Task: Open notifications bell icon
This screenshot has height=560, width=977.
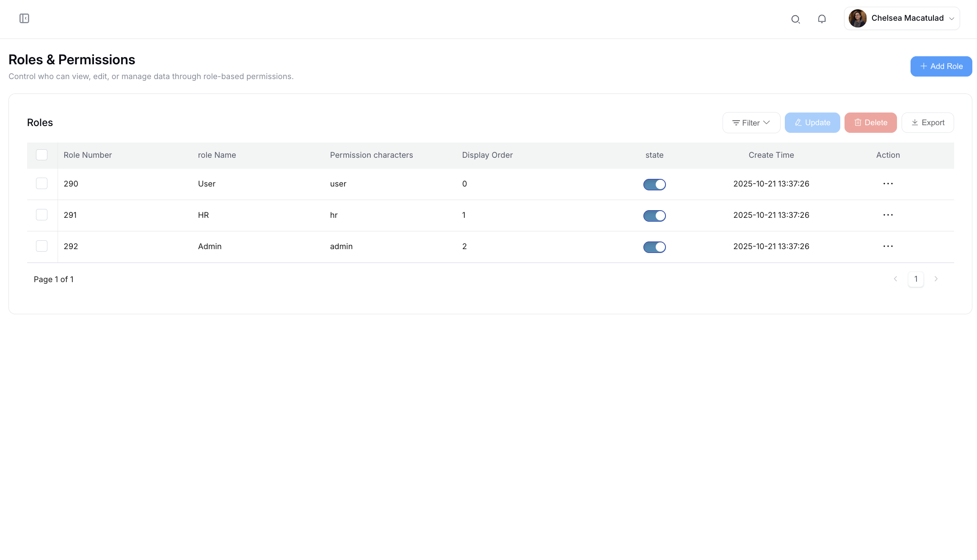Action: pos(822,19)
